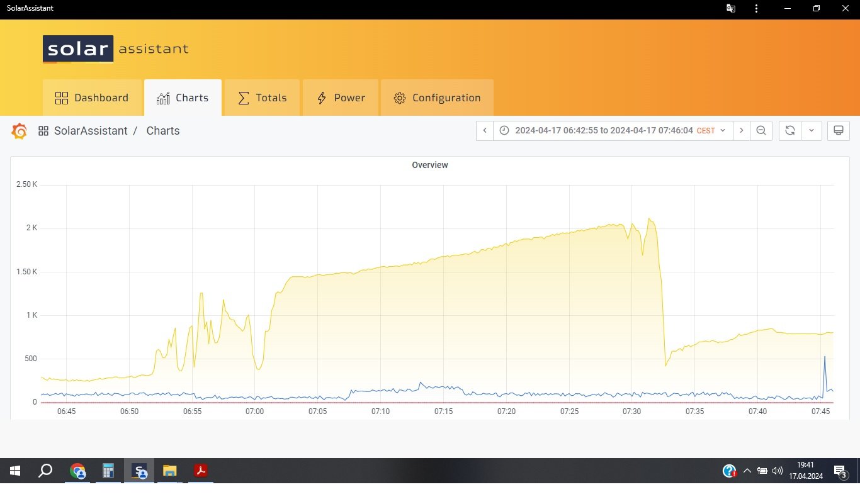860x504 pixels.
Task: Shift time range backward
Action: coord(485,130)
